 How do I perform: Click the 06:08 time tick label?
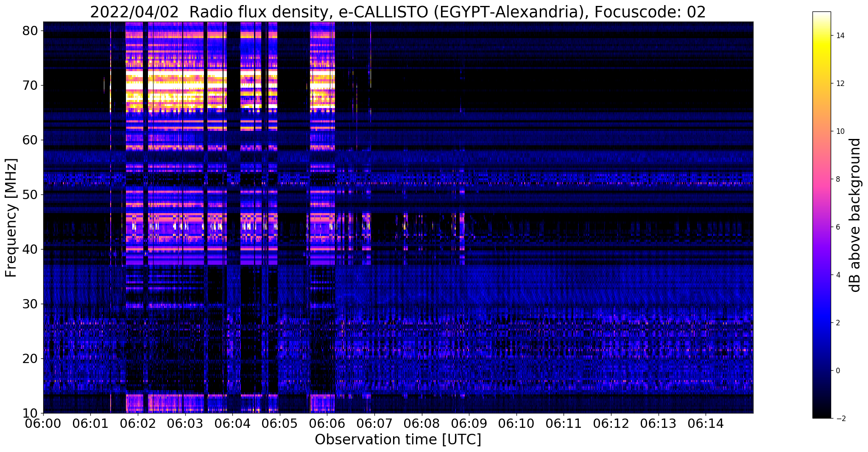click(422, 423)
